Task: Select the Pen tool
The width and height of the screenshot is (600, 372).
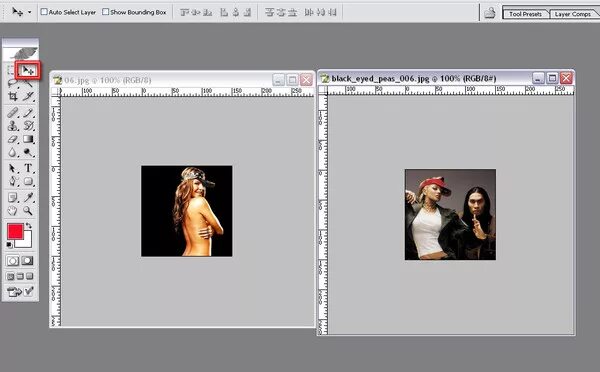Action: tap(13, 181)
